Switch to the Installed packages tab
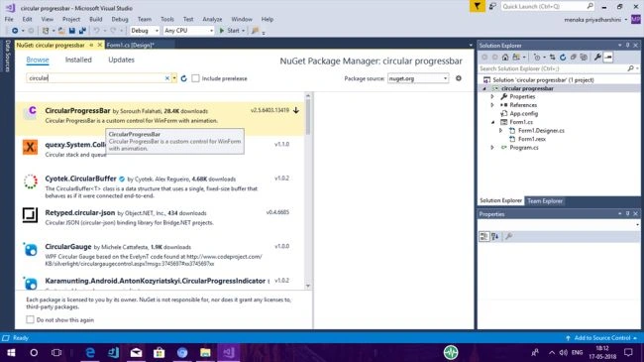The height and width of the screenshot is (362, 644). tap(78, 60)
